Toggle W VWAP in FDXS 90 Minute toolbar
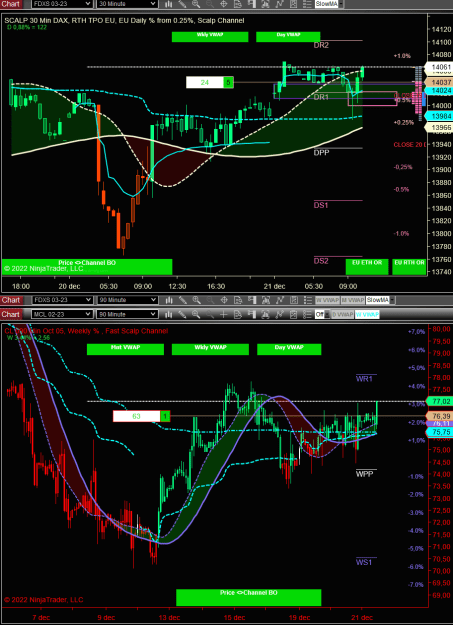453x625 pixels. point(326,300)
